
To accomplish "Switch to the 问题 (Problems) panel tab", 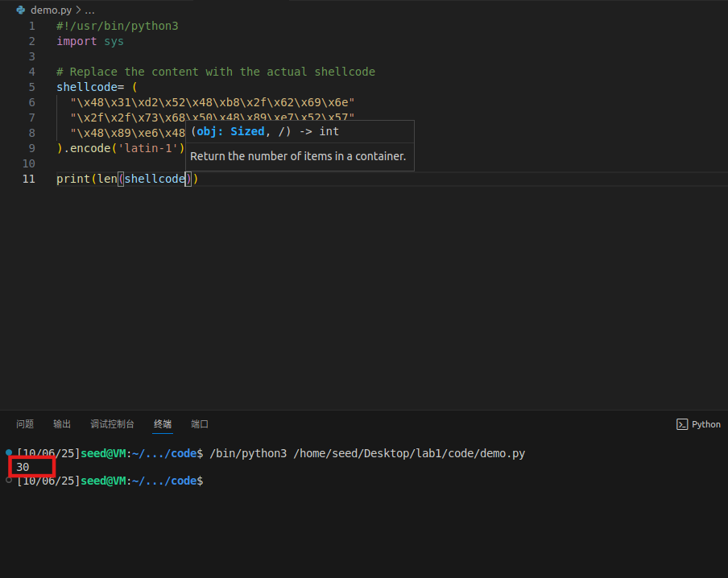I will pos(25,424).
